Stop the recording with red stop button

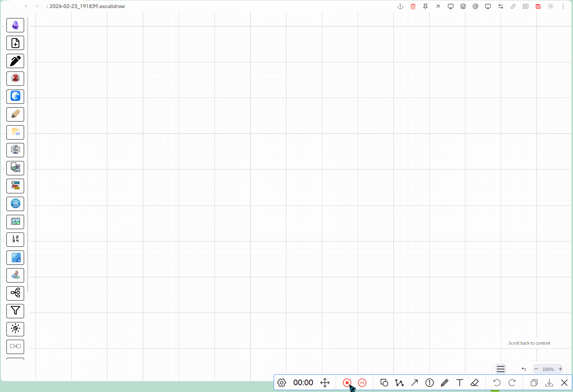(x=347, y=383)
